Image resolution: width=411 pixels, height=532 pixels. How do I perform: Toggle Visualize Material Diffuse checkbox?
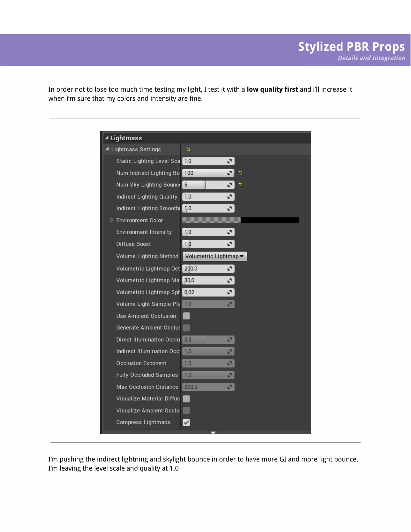tap(186, 399)
